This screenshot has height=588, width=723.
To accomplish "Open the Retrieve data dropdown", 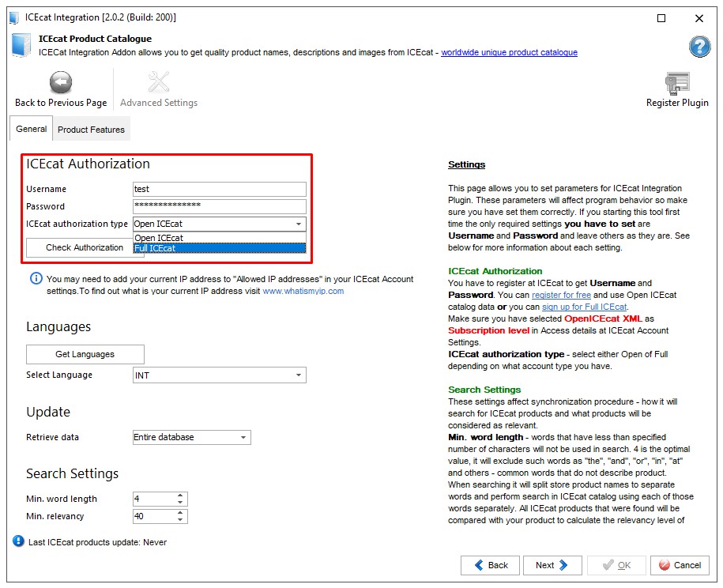I will click(x=192, y=437).
